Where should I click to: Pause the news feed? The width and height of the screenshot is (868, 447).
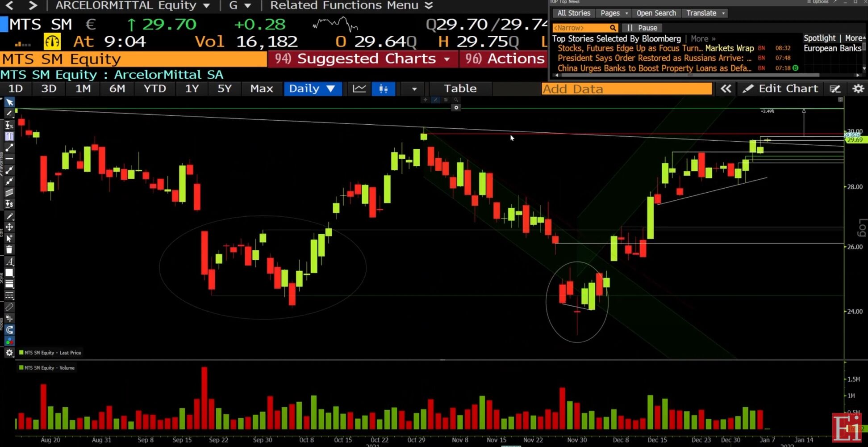point(642,28)
